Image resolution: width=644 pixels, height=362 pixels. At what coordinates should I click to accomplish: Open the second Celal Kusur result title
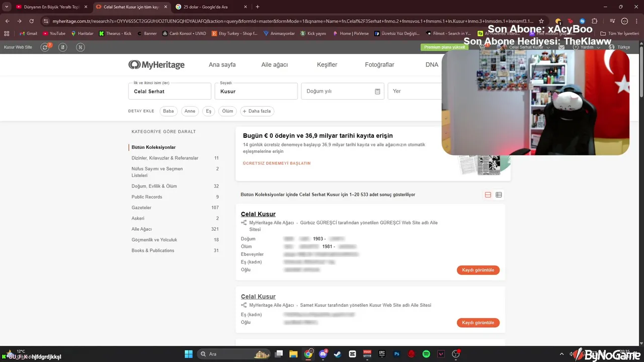[x=258, y=297]
